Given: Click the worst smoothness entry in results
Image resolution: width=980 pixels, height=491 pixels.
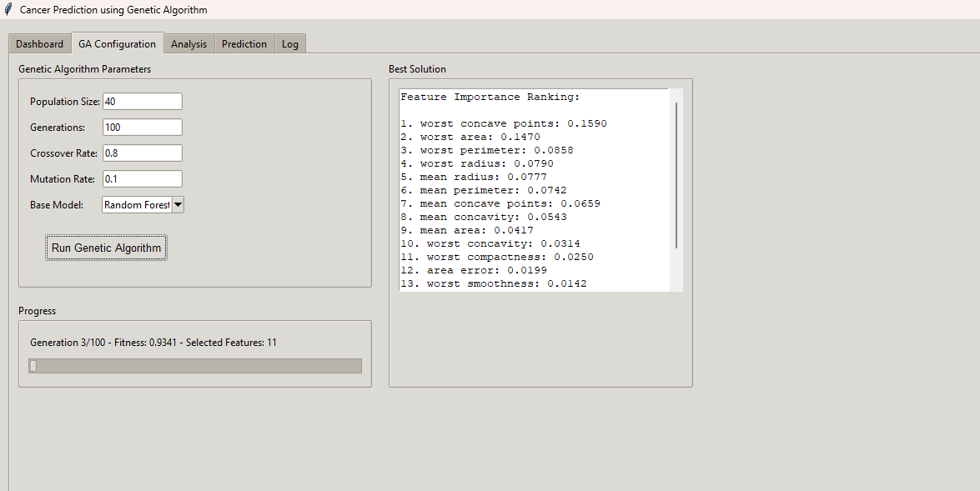Looking at the screenshot, I should 493,284.
